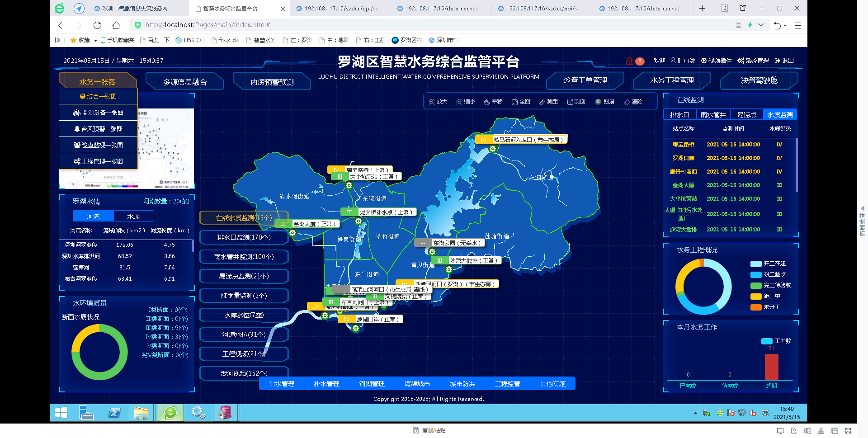Click the 河湖管理 bottom navigation button
The height and width of the screenshot is (438, 868).
(372, 384)
